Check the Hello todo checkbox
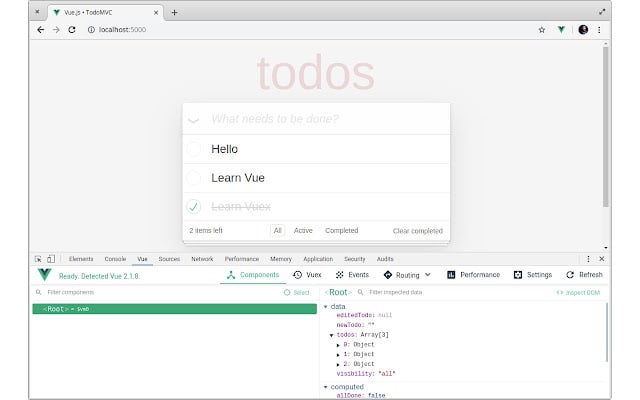Image resolution: width=640 pixels, height=400 pixels. click(193, 149)
